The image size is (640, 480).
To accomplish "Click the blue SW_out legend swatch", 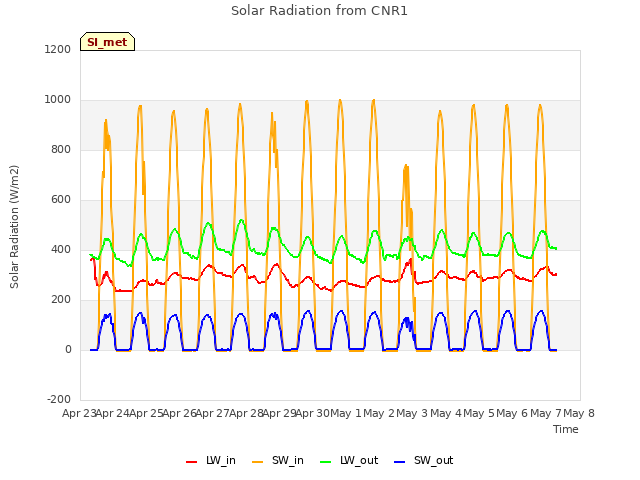I will click(400, 462).
